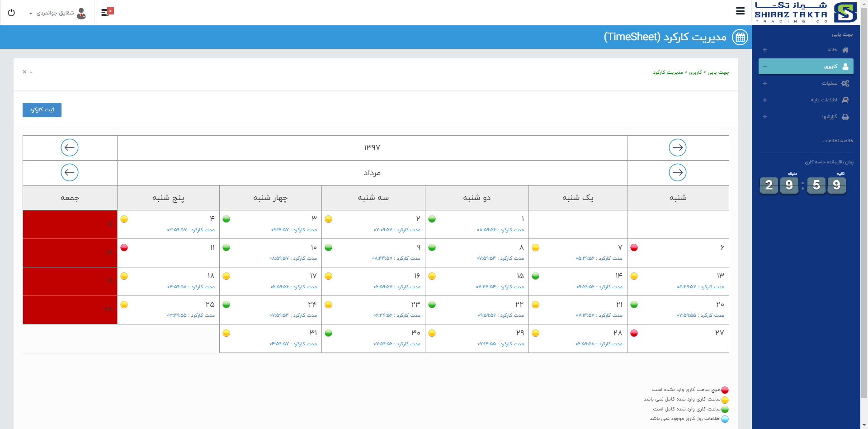Click the green status dot for day ۳۰
Image resolution: width=868 pixels, height=429 pixels.
329,333
